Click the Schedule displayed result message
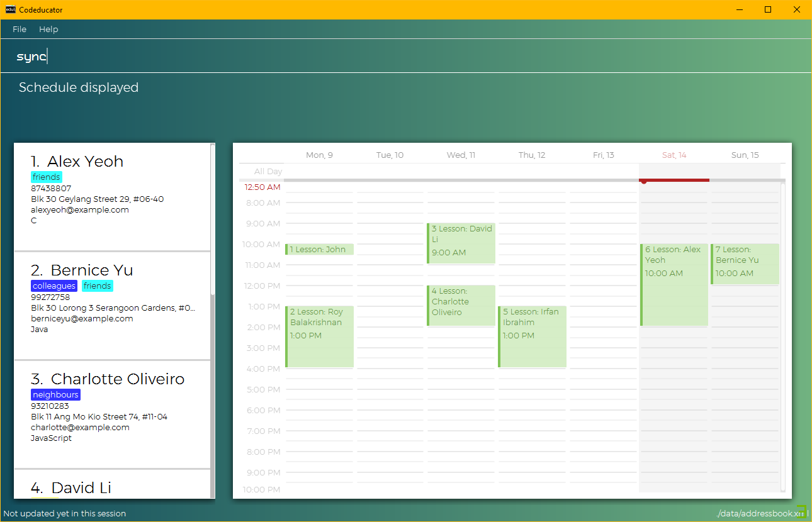This screenshot has width=812, height=522. (x=79, y=87)
